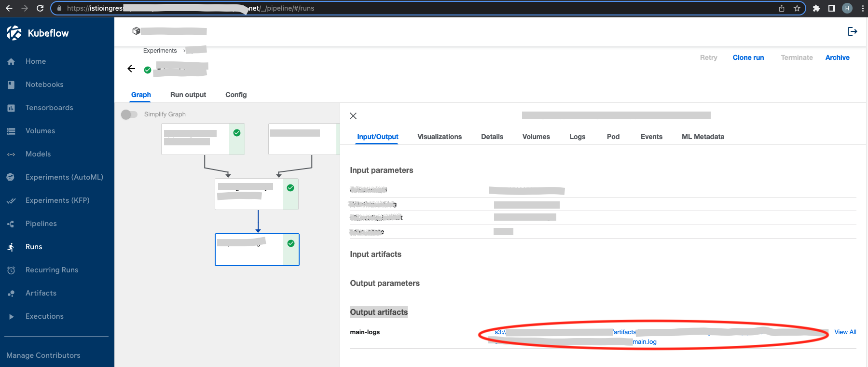868x367 pixels.
Task: Click the Archive button
Action: [x=837, y=57]
